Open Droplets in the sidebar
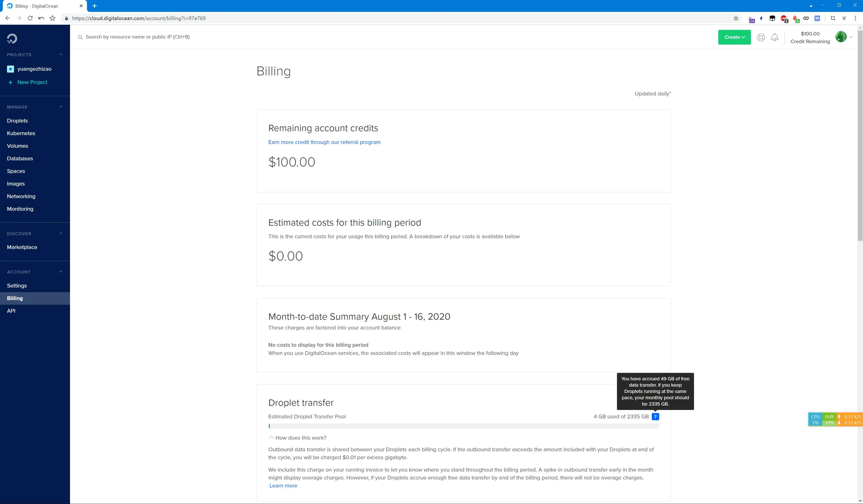863x504 pixels. pos(18,121)
